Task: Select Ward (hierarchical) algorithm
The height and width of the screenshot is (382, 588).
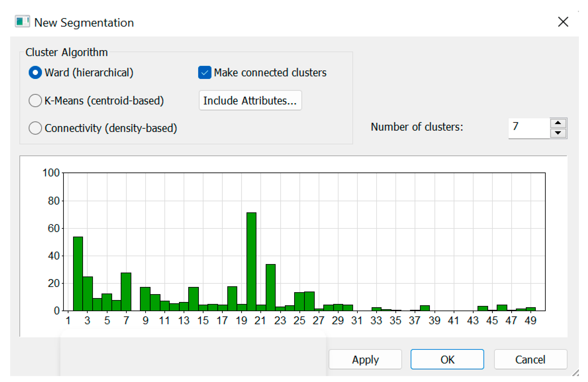Action: coord(35,73)
